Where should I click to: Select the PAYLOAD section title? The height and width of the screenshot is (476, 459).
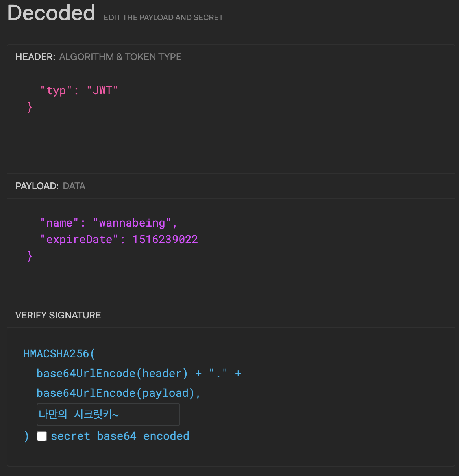coord(37,186)
